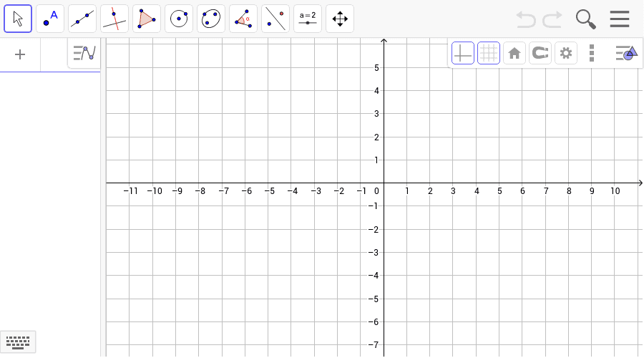Click x-axis label −11
The width and height of the screenshot is (644, 358).
pyautogui.click(x=131, y=191)
